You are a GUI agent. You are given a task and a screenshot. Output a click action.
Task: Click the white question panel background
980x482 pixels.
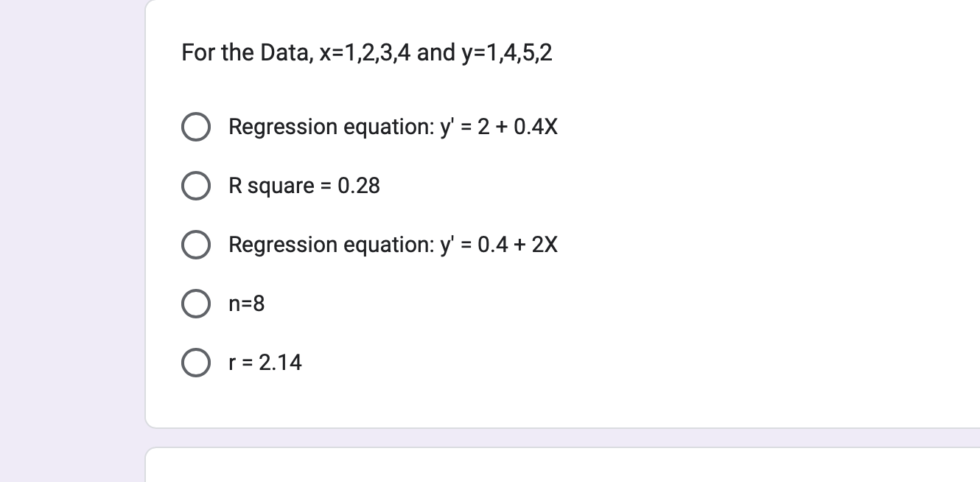tap(737, 405)
